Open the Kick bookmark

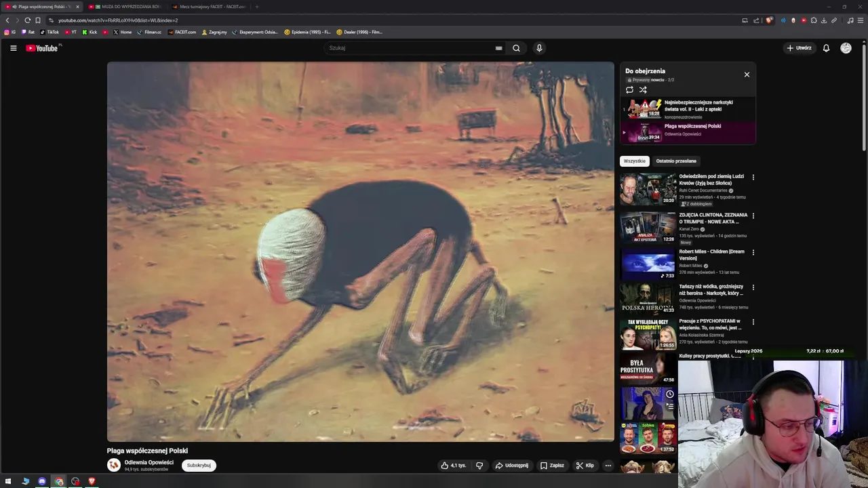tap(90, 32)
